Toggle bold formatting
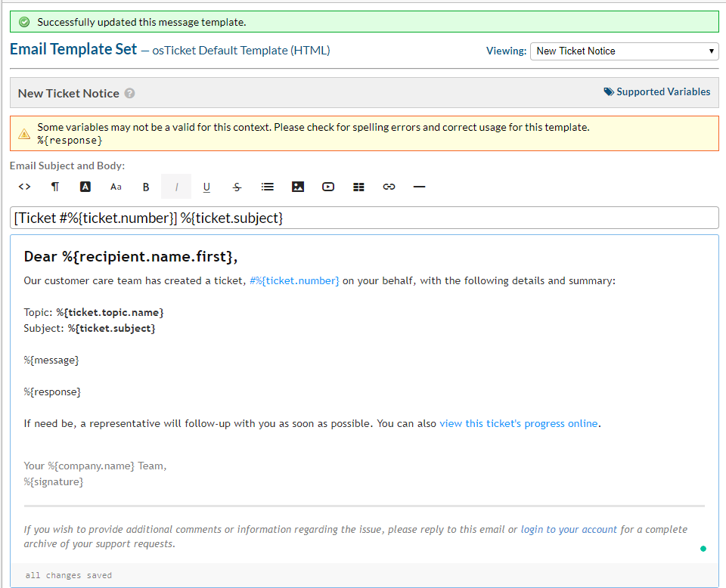 tap(146, 187)
